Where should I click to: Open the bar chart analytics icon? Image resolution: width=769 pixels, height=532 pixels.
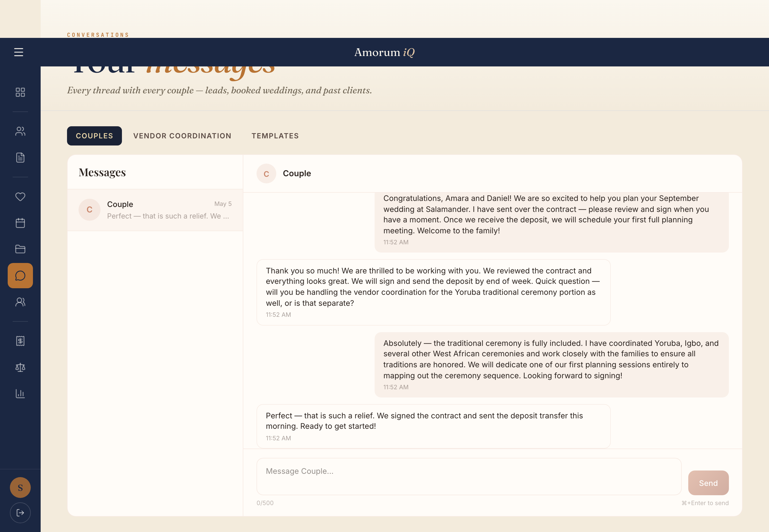20,394
